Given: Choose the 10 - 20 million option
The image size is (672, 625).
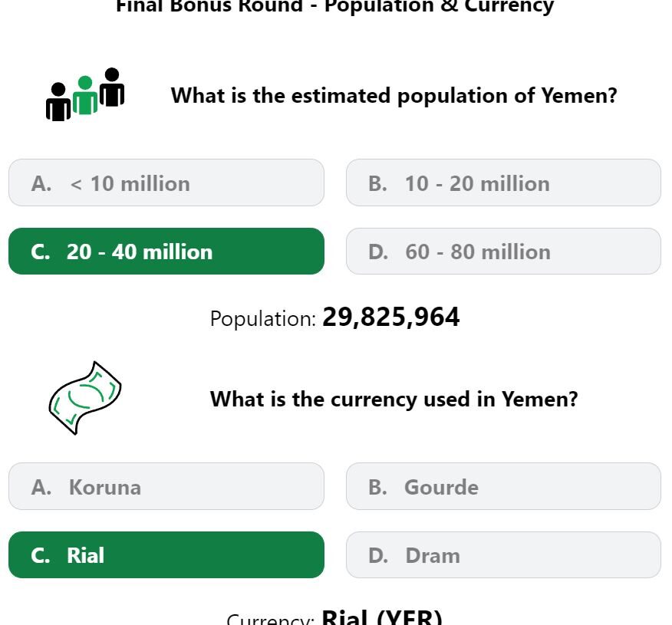Looking at the screenshot, I should [x=503, y=183].
